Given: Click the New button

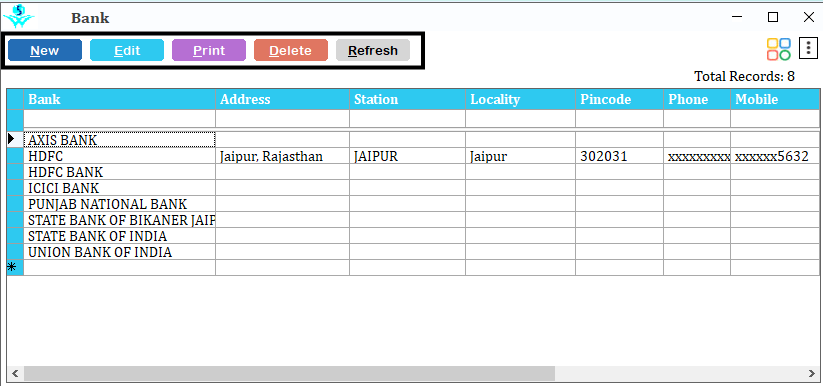Looking at the screenshot, I should (45, 50).
